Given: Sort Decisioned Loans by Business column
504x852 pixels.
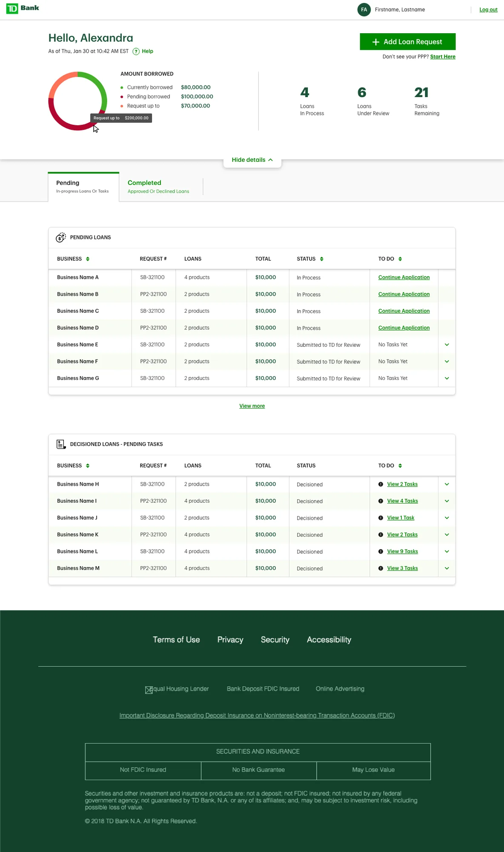Looking at the screenshot, I should pyautogui.click(x=88, y=466).
